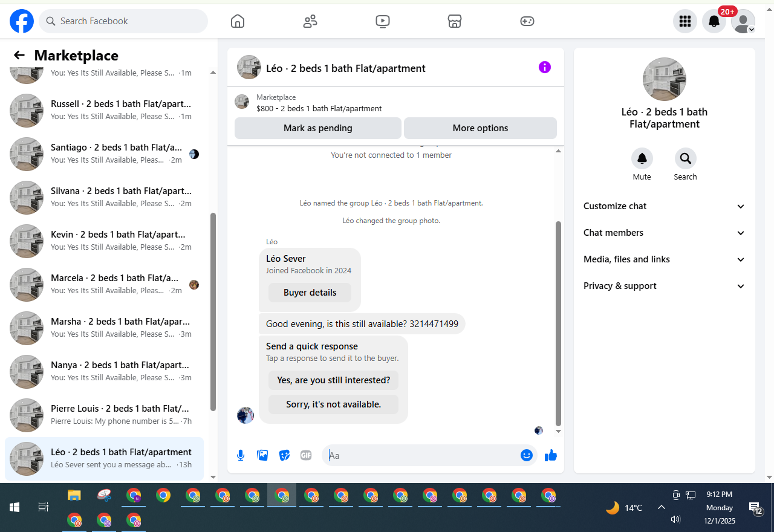The height and width of the screenshot is (532, 774).
Task: Click the sender avatar beside quick responses
Action: tap(246, 415)
